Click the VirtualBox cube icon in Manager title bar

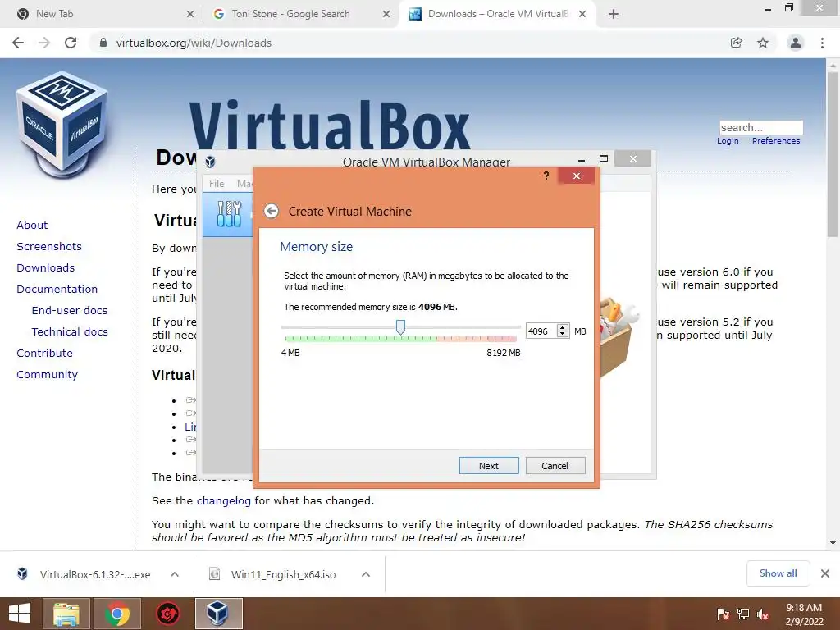tap(211, 162)
